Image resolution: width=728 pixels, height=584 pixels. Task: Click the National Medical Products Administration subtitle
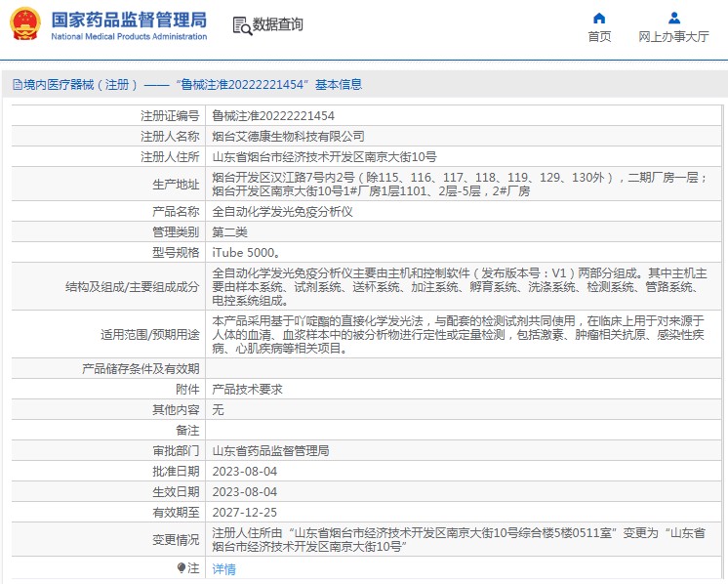click(x=129, y=36)
